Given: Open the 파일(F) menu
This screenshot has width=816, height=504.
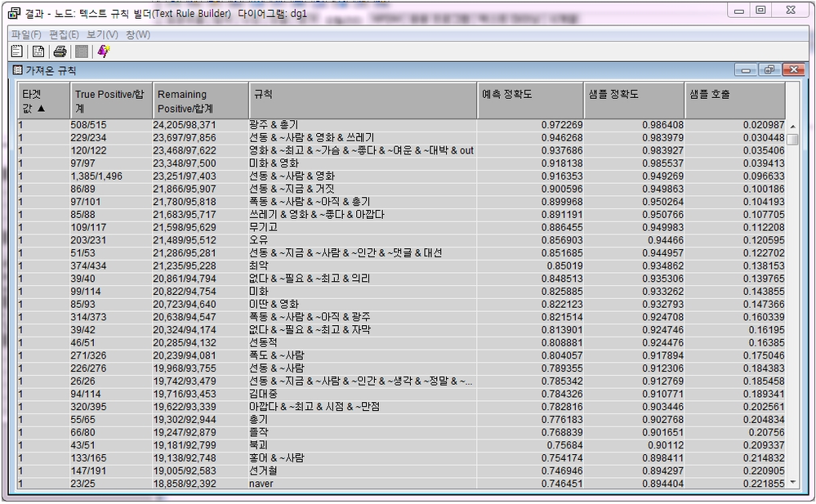Looking at the screenshot, I should (x=26, y=34).
